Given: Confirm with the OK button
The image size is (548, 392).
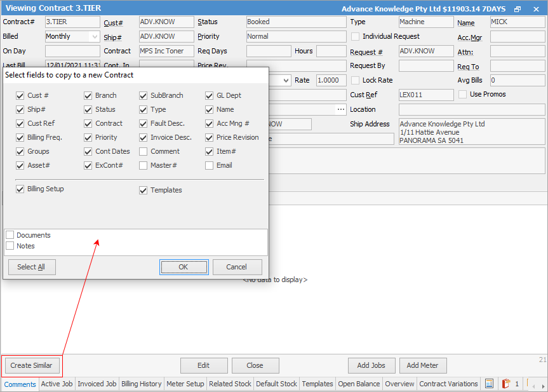Looking at the screenshot, I should (184, 267).
